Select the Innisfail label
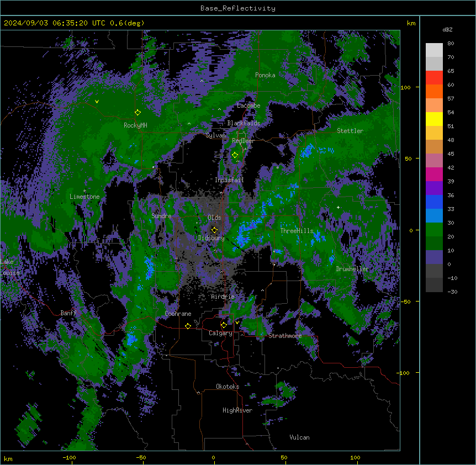 click(x=229, y=180)
